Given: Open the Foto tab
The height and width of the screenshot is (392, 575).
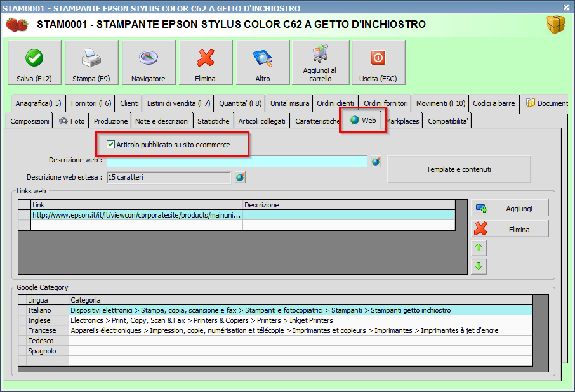Looking at the screenshot, I should (72, 121).
